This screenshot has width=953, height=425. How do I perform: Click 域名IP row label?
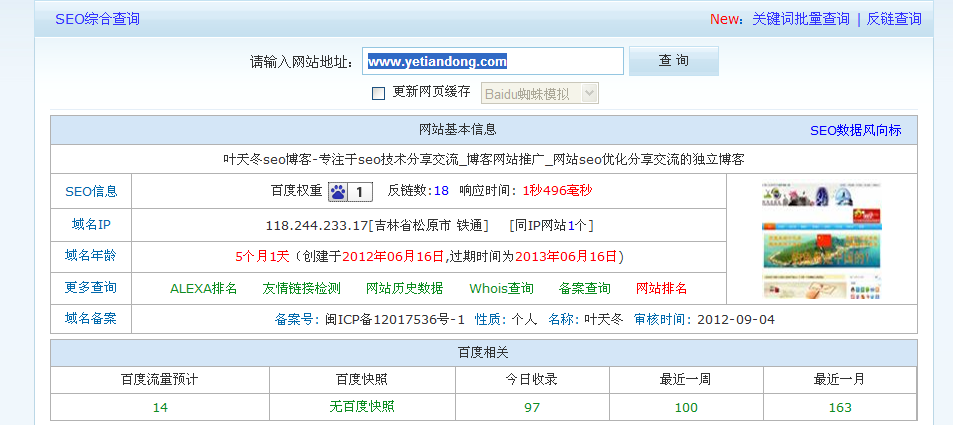click(x=91, y=224)
